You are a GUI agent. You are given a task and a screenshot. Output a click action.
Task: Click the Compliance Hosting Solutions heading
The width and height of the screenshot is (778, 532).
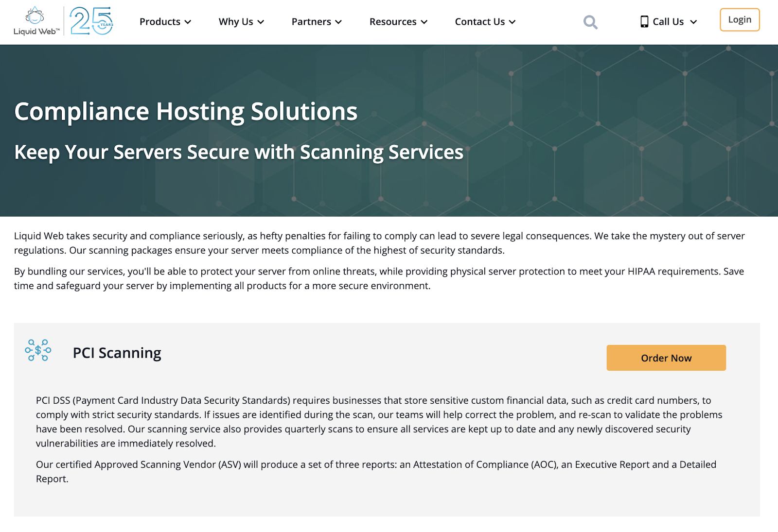(x=186, y=111)
